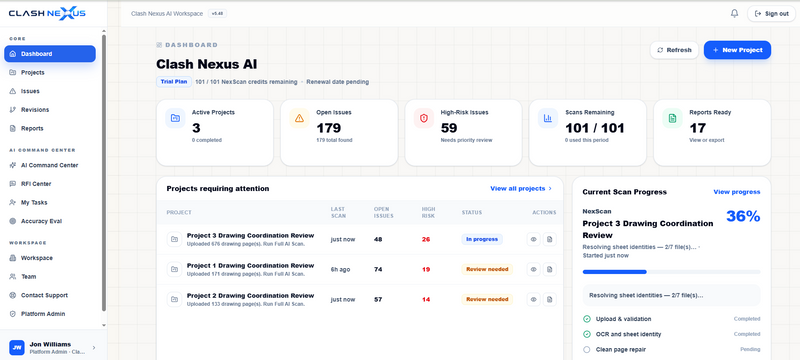Click the Active Projects folder icon
This screenshot has width=800, height=360.
[175, 118]
